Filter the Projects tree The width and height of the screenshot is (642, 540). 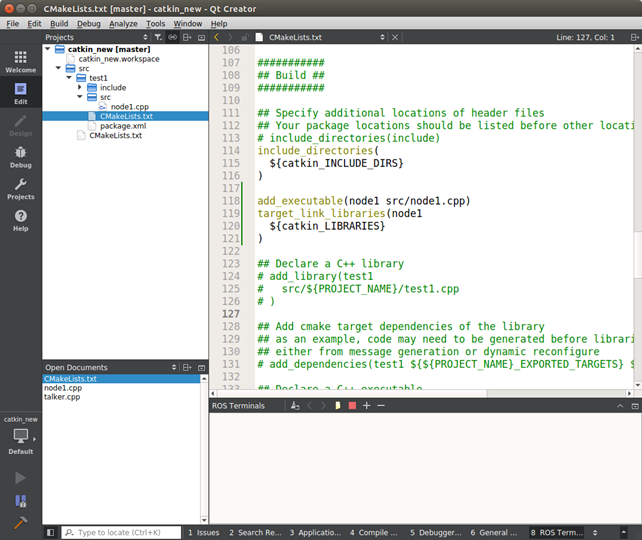click(x=158, y=37)
